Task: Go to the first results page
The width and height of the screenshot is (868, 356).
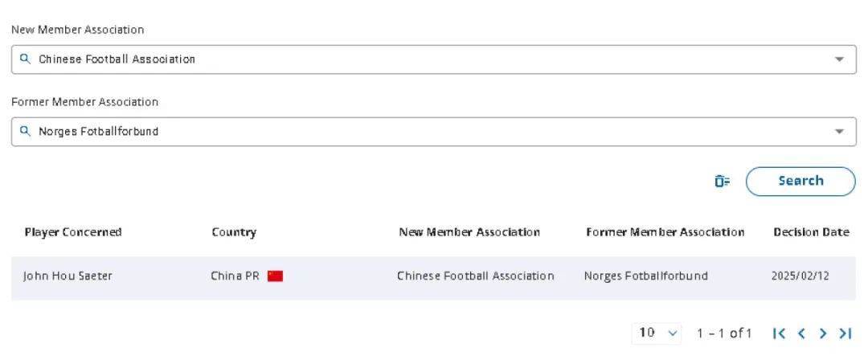Action: click(779, 333)
